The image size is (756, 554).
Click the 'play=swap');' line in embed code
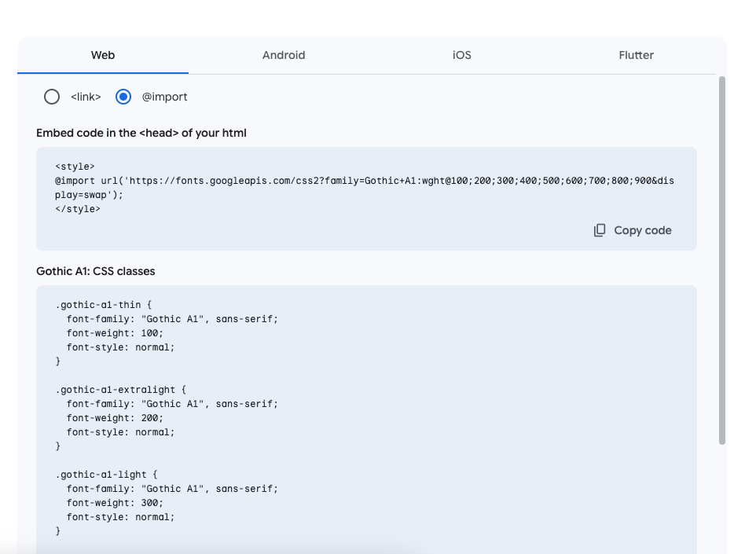[89, 195]
